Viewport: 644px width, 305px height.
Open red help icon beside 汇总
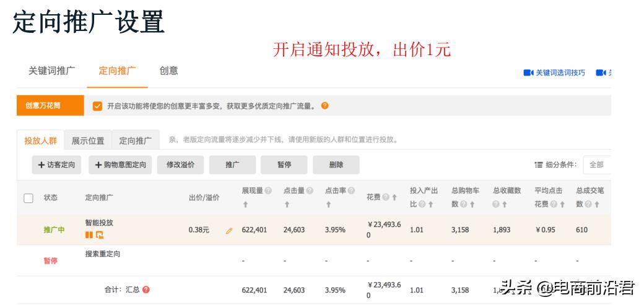tap(146, 290)
